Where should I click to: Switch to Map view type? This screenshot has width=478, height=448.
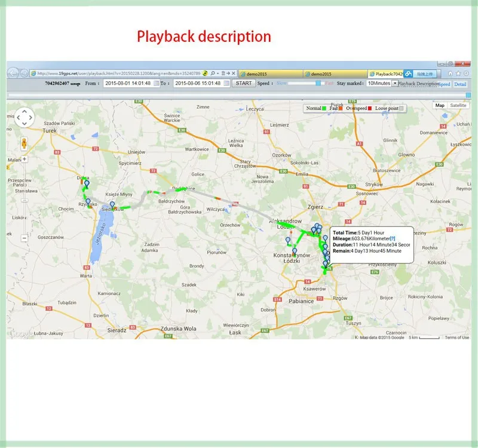click(440, 105)
